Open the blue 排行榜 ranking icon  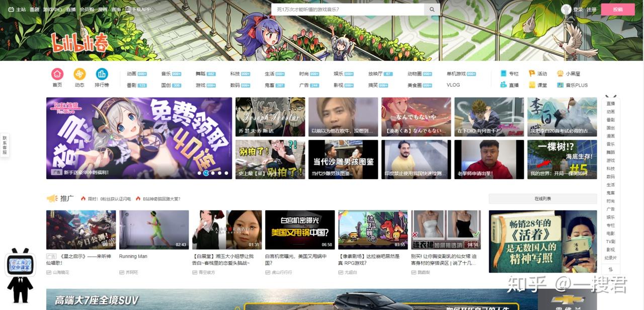click(102, 74)
